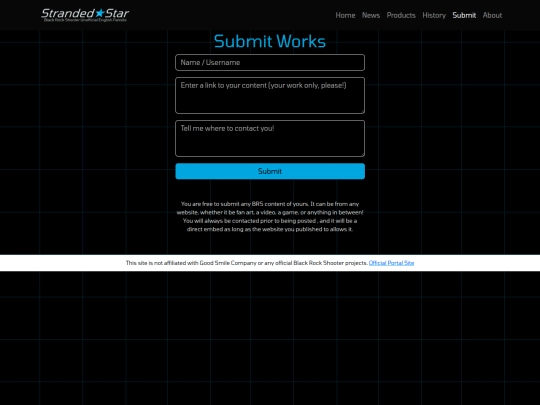This screenshot has height=405, width=540.
Task: Click the blue Submit button
Action: tap(270, 171)
